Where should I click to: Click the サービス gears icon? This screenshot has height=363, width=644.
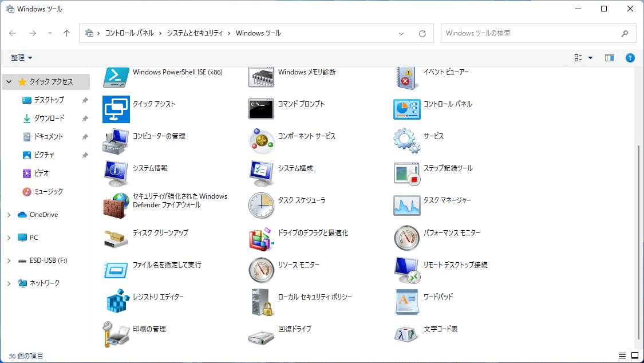coord(406,141)
